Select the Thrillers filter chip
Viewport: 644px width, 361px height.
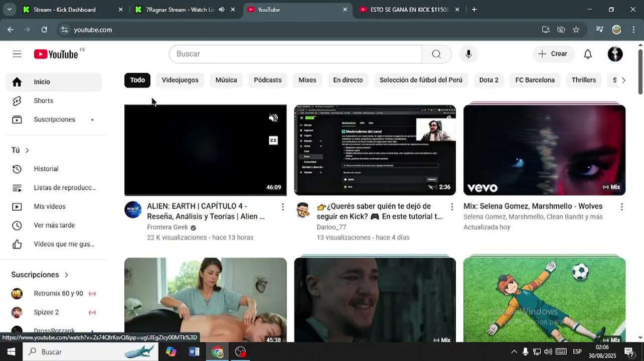pyautogui.click(x=584, y=80)
